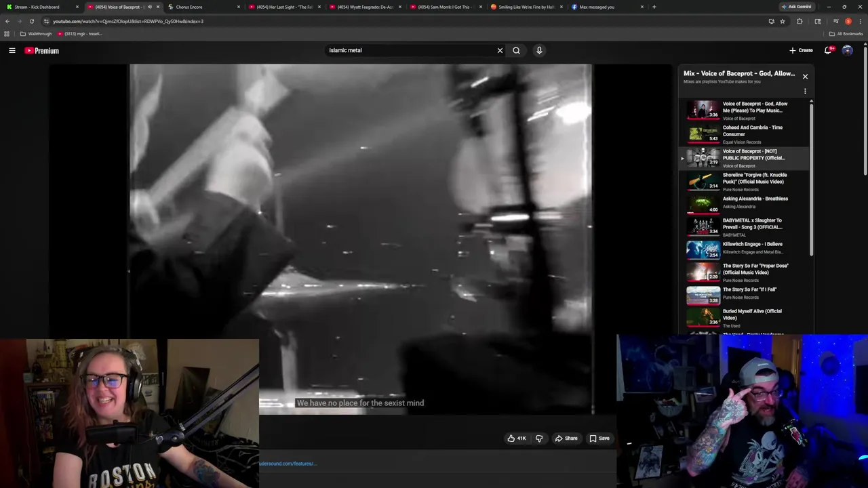Like the video with thumbs up
The width and height of the screenshot is (868, 488).
pos(517,439)
